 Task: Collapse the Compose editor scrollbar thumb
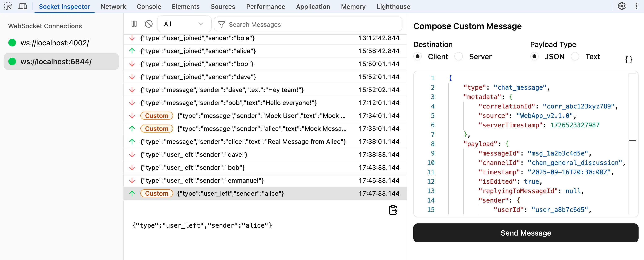click(x=633, y=140)
